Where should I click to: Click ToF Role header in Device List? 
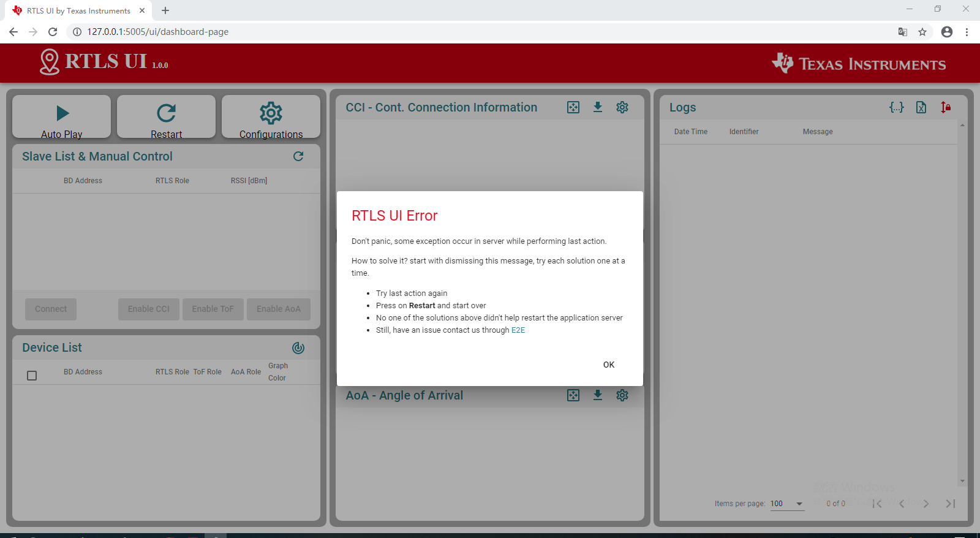[208, 372]
